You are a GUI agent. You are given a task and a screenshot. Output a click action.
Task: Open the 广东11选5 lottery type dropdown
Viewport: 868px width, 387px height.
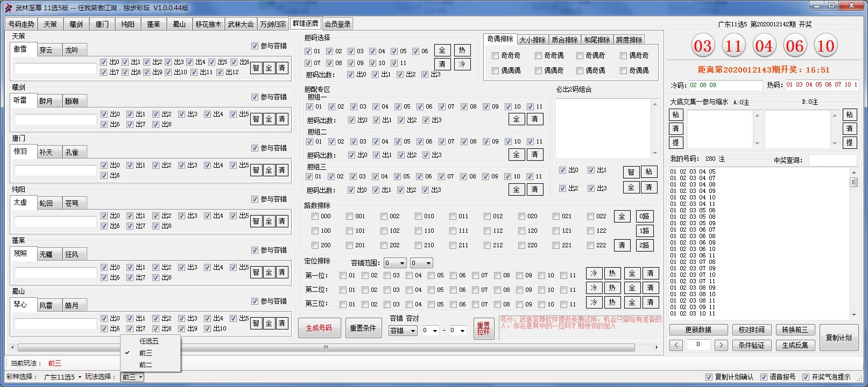[x=62, y=377]
